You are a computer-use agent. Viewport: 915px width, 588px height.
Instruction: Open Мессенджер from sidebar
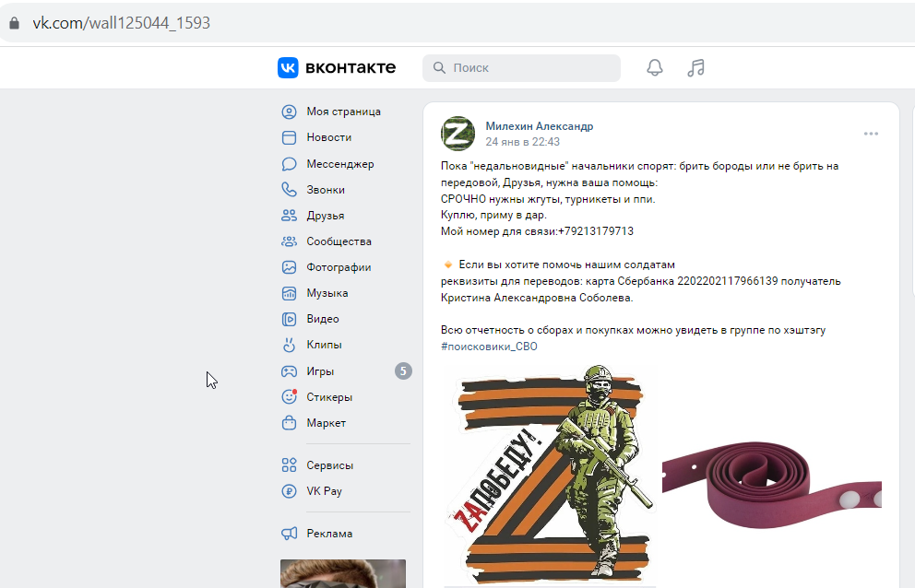pos(340,164)
